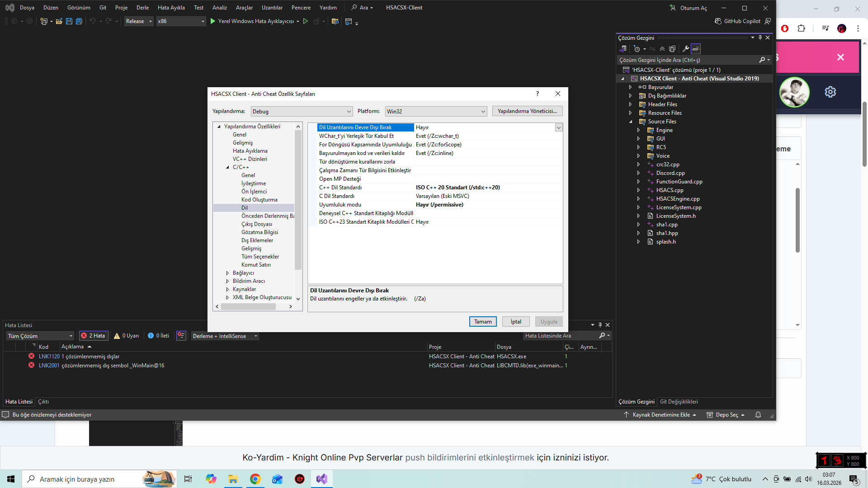Viewport: 868px width, 488px height.
Task: Open the Yapılandırma Debug combo box
Action: pyautogui.click(x=302, y=111)
